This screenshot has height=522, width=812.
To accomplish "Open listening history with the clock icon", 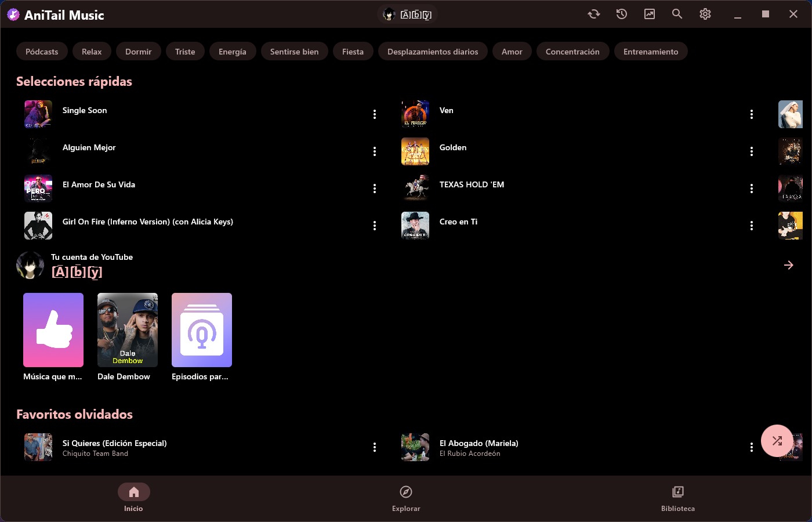I will tap(621, 13).
